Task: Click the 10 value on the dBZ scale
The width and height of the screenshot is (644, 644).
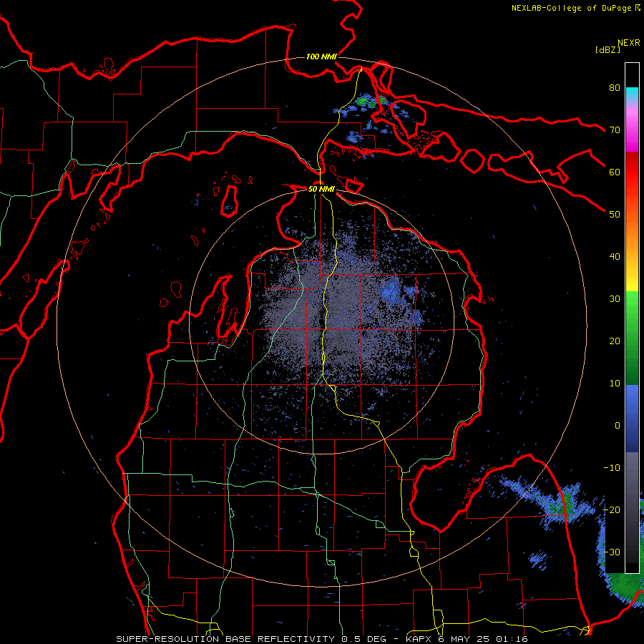Action: tap(615, 384)
